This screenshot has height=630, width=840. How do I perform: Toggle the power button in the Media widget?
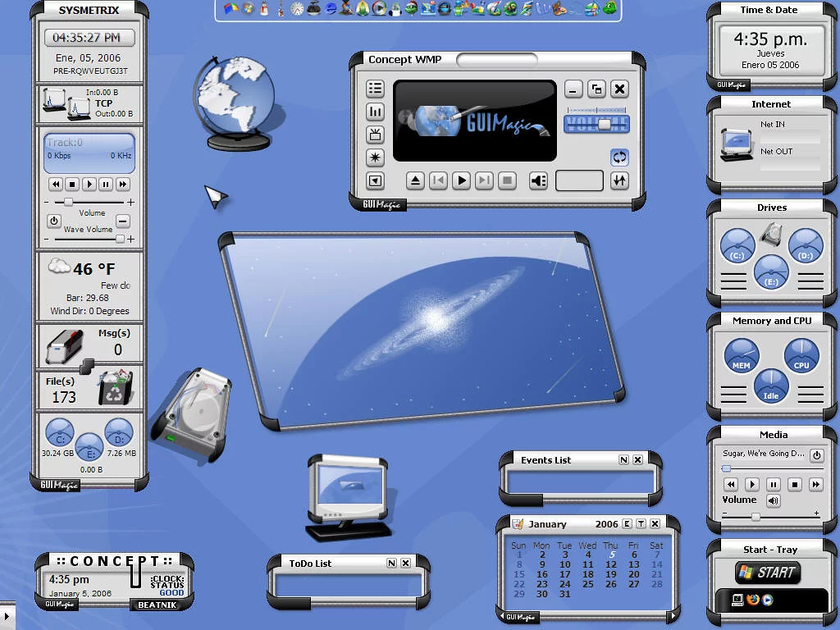click(816, 454)
